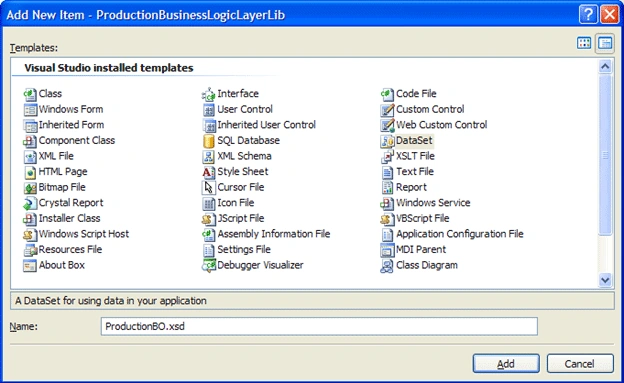This screenshot has width=624, height=383.
Task: Switch templates to large icons view
Action: [584, 43]
